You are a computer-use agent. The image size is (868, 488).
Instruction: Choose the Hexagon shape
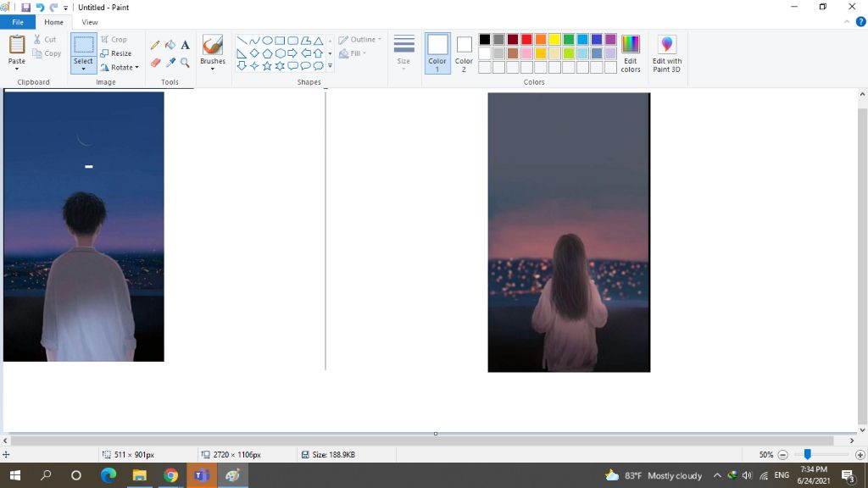click(x=280, y=53)
